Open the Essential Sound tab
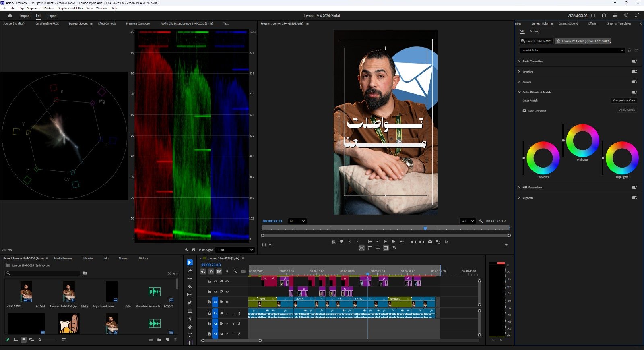The width and height of the screenshot is (644, 350). (x=568, y=23)
